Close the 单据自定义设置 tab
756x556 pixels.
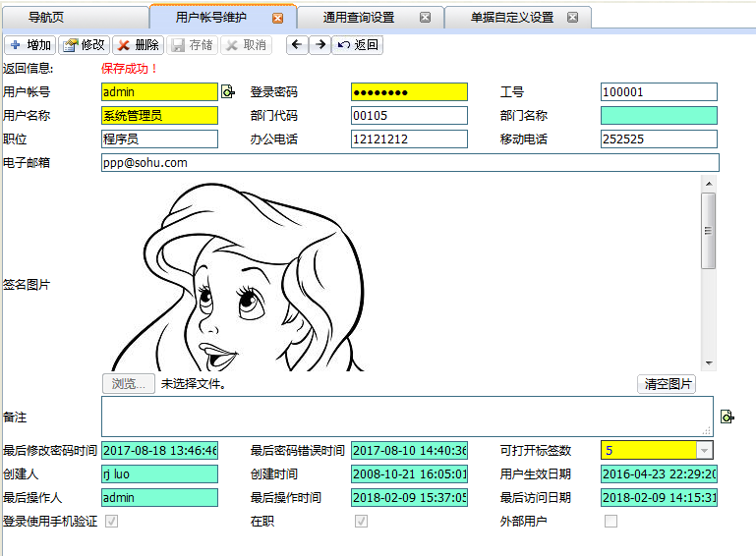click(572, 18)
